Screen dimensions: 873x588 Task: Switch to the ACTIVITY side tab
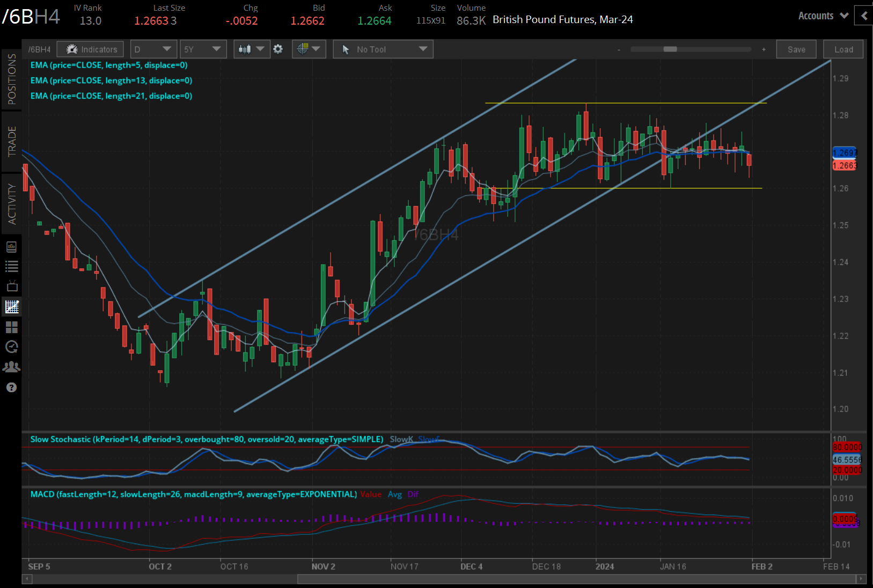point(11,204)
